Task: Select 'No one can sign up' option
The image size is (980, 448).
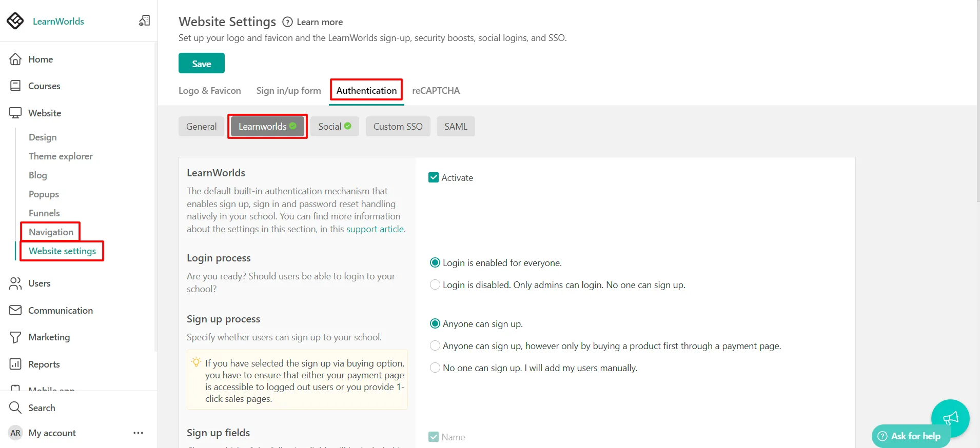Action: (435, 368)
